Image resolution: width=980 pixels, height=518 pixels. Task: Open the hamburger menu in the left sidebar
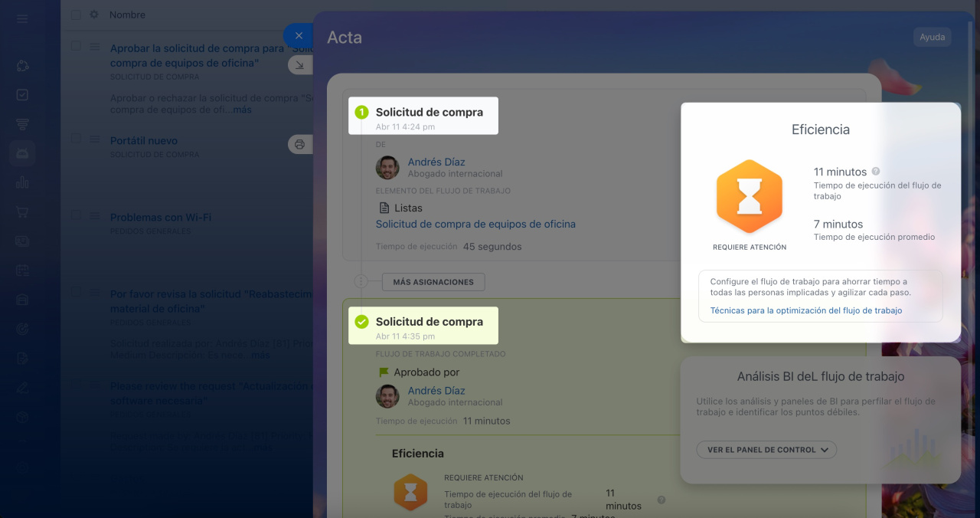click(x=22, y=18)
